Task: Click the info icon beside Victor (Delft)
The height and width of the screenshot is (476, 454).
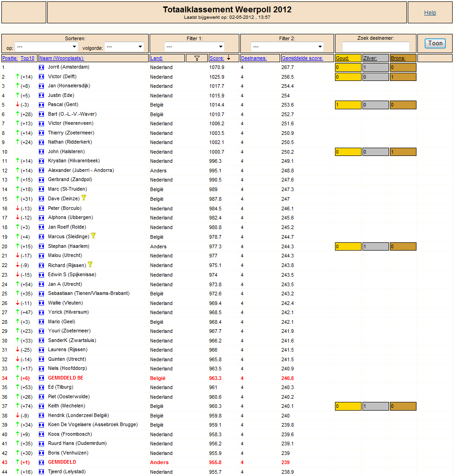Action: coord(41,77)
